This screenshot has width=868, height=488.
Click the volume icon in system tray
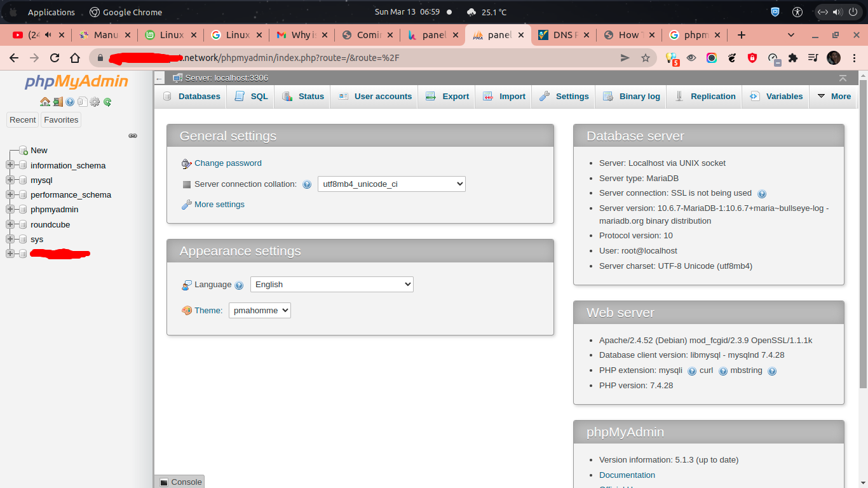click(x=837, y=12)
